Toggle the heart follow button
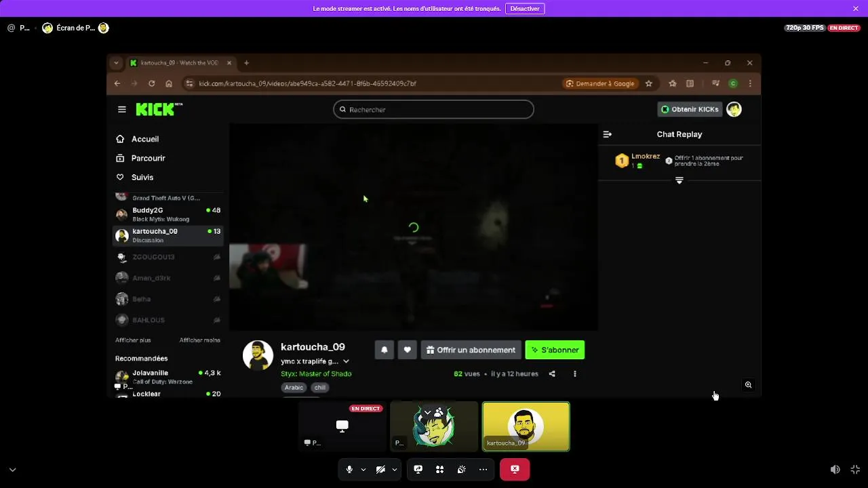 (x=408, y=350)
